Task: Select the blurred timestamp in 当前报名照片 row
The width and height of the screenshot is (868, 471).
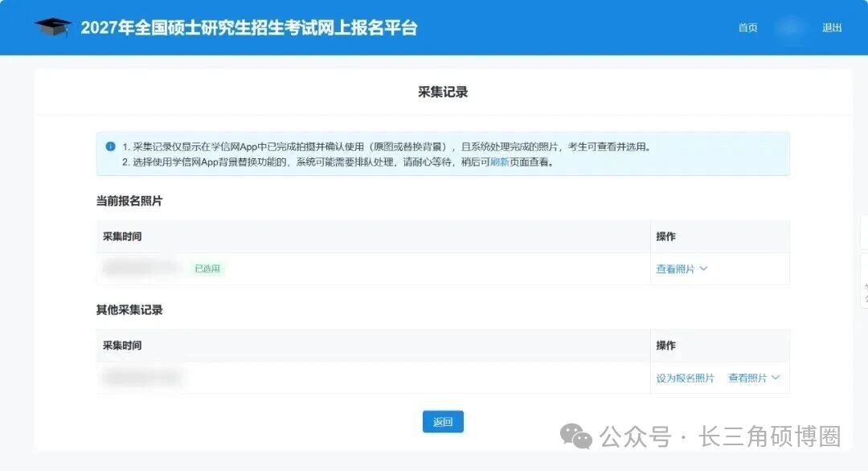Action: click(x=141, y=268)
